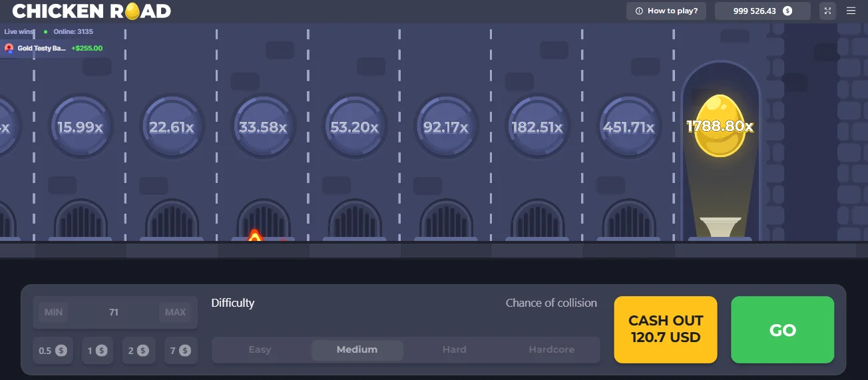Click the sewer grate below 15.99x
Viewport: 868px width, 380px height.
[x=81, y=219]
